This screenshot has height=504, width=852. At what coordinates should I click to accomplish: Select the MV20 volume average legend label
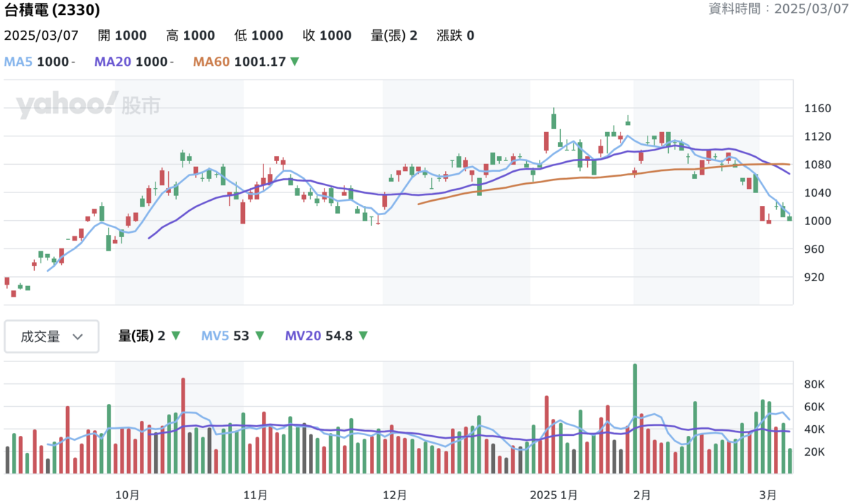click(303, 336)
